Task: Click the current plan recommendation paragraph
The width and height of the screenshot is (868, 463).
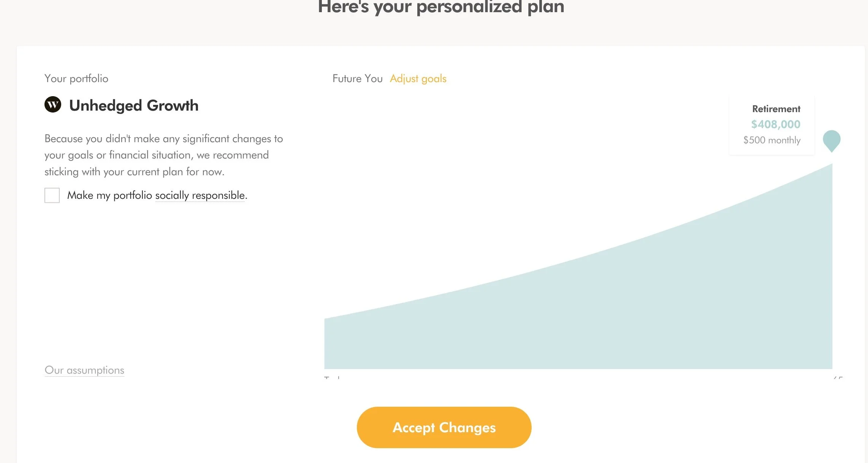Action: click(163, 155)
